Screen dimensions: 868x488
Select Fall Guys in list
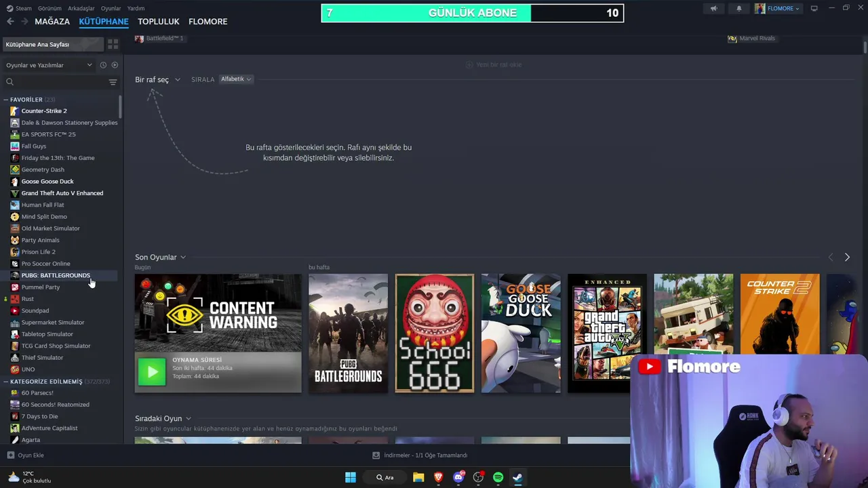34,146
